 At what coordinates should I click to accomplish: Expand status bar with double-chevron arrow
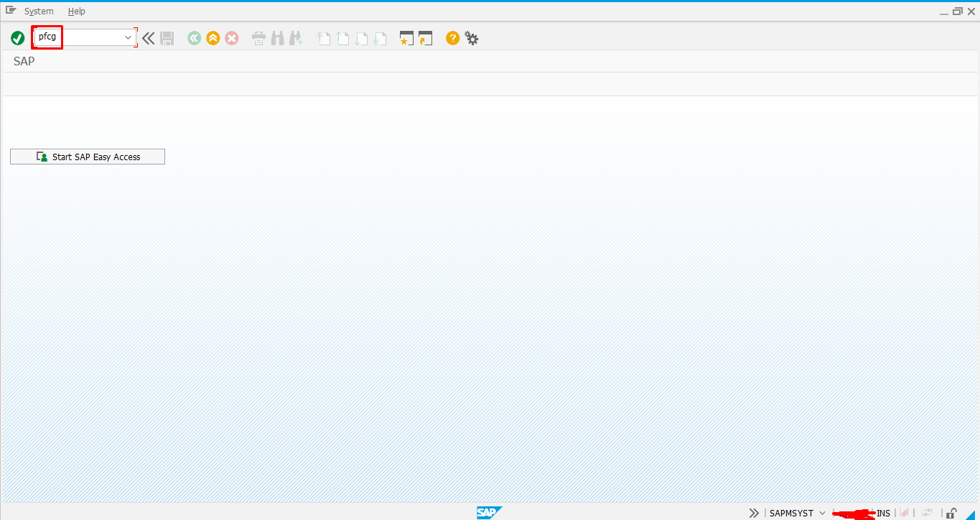click(x=754, y=513)
